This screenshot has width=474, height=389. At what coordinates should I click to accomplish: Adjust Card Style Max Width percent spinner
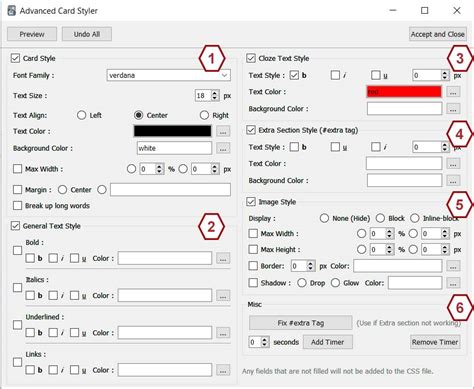[x=160, y=169]
